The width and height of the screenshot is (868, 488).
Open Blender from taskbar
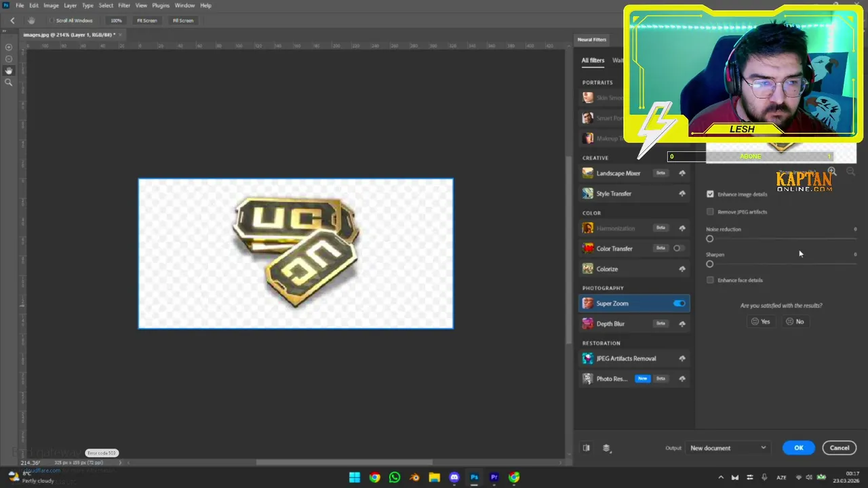click(414, 477)
